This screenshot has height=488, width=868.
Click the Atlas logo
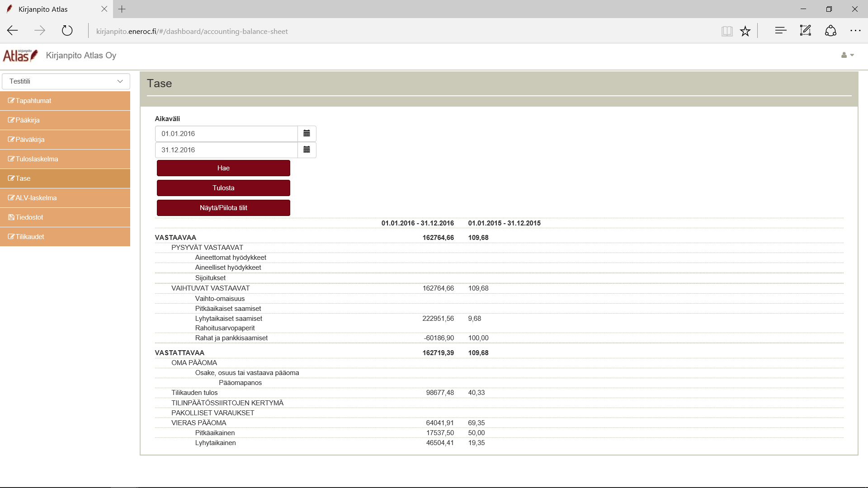point(20,55)
